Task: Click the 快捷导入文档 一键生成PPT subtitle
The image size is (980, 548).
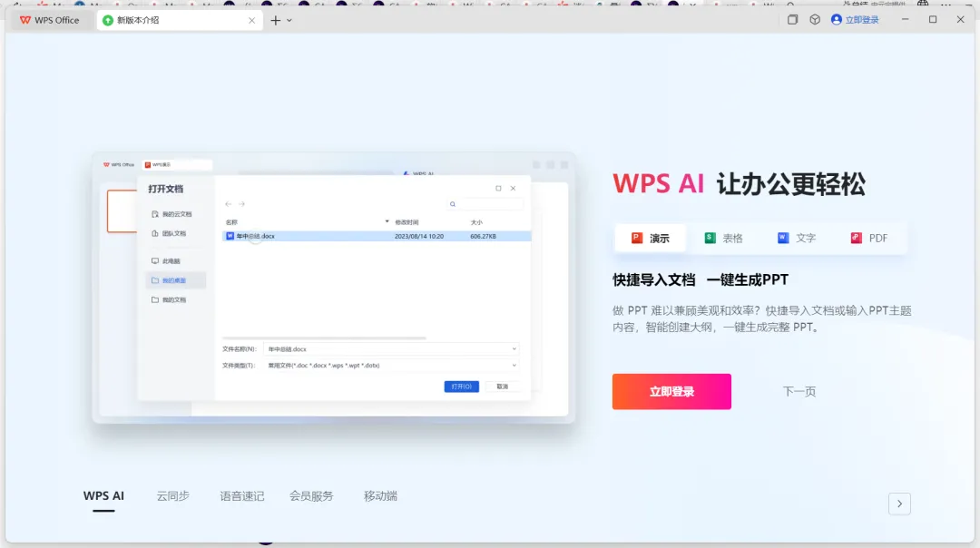Action: pos(701,280)
